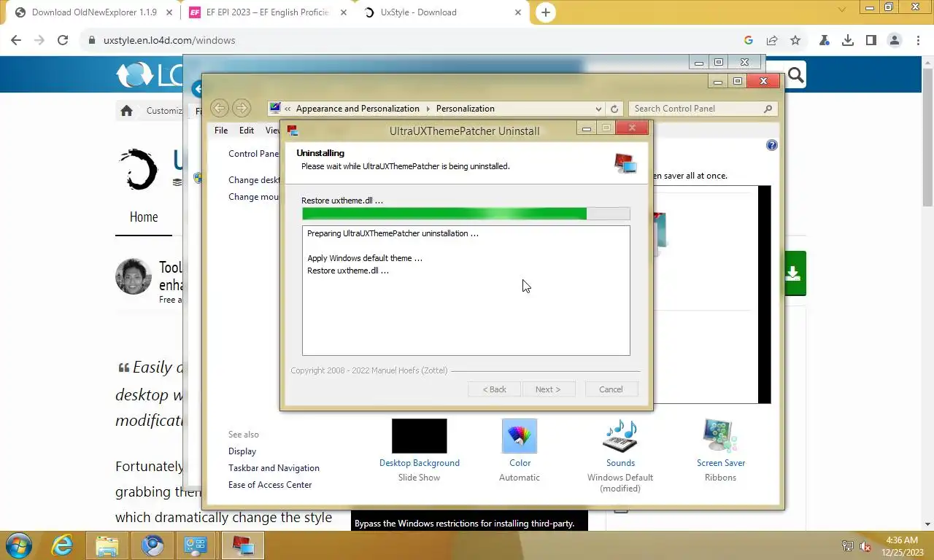The width and height of the screenshot is (934, 560).
Task: Open the Chrome side panel icon
Action: [x=871, y=41]
